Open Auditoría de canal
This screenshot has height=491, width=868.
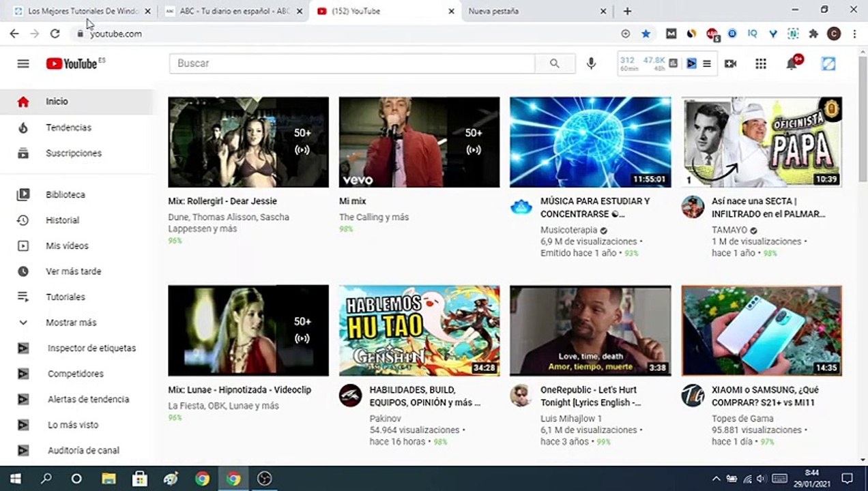coord(77,450)
